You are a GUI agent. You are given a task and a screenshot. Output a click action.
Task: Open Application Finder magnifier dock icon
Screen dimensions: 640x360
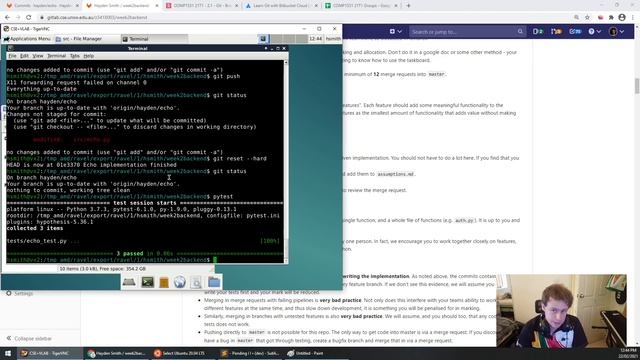click(x=196, y=282)
